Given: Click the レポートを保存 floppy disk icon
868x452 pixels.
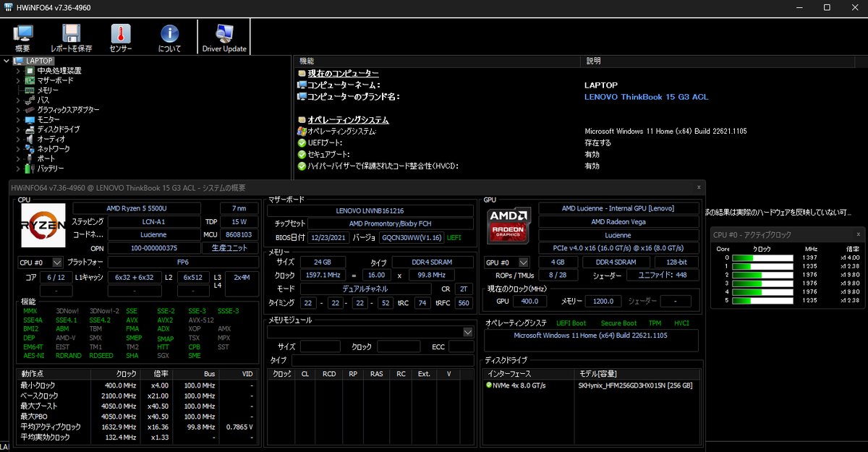Looking at the screenshot, I should click(x=71, y=33).
